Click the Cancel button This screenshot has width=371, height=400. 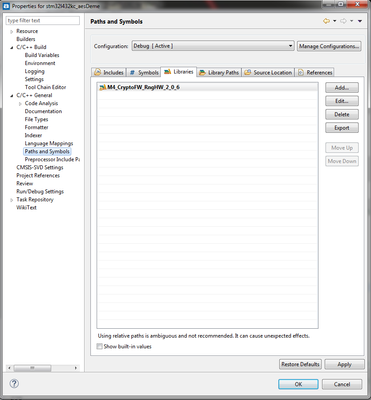pyautogui.click(x=342, y=384)
